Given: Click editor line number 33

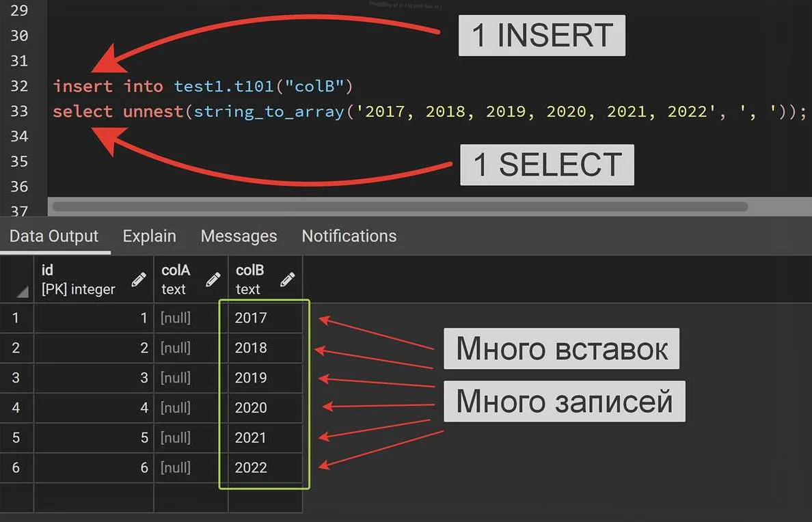Looking at the screenshot, I should pos(19,111).
